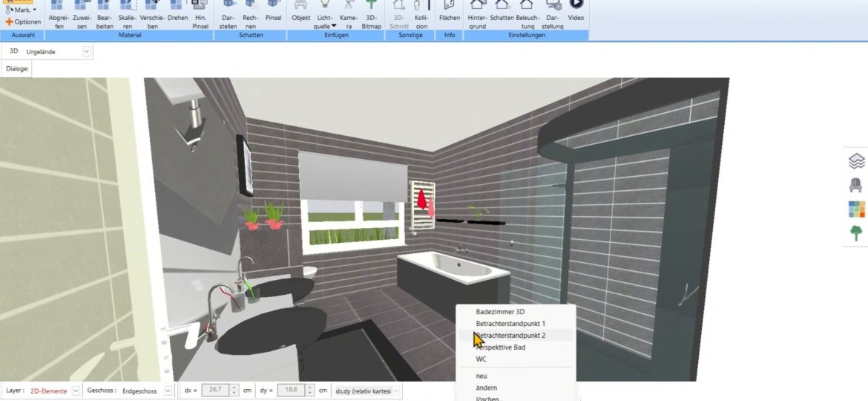
Task: Choose Badezimmer 3D from the menu
Action: pyautogui.click(x=500, y=312)
